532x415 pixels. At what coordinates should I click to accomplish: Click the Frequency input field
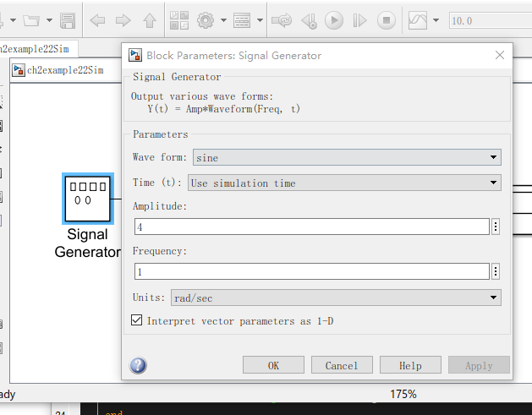312,271
